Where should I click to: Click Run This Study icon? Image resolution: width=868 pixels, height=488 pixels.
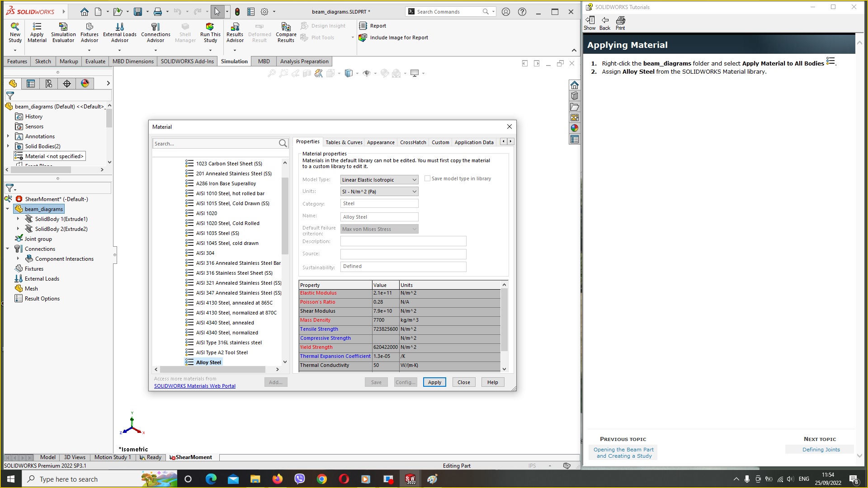[x=210, y=33]
